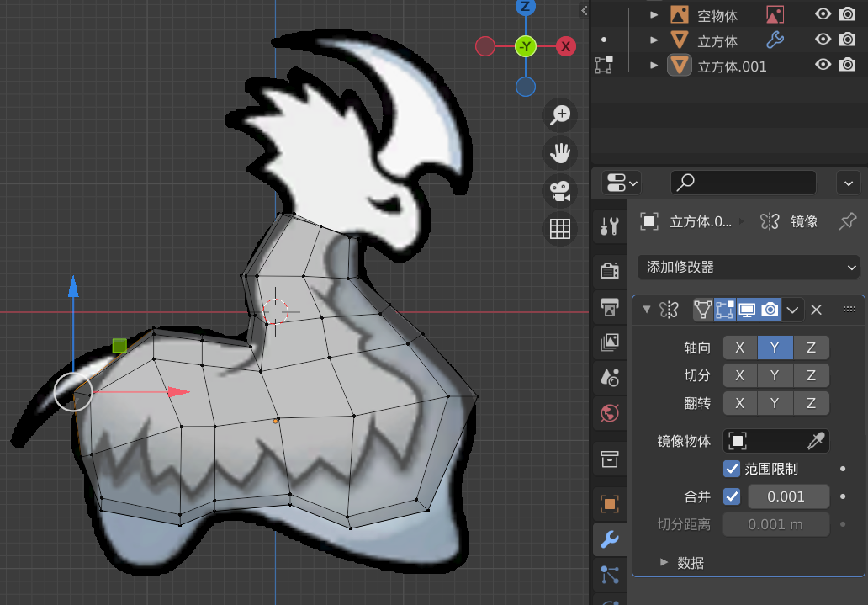Screen dimensions: 868x605
Task: Open the Particles properties tab
Action: click(x=610, y=575)
